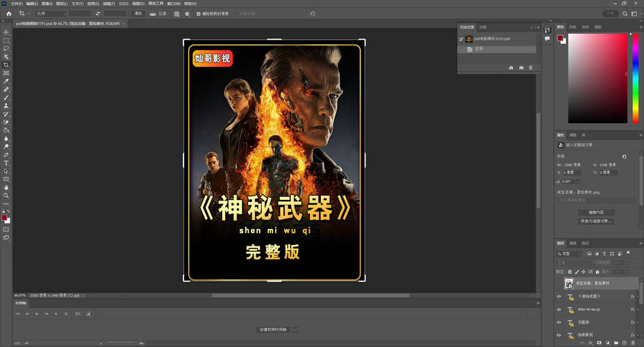Click the vertical hue slider strip
The height and width of the screenshot is (347, 644).
634,76
